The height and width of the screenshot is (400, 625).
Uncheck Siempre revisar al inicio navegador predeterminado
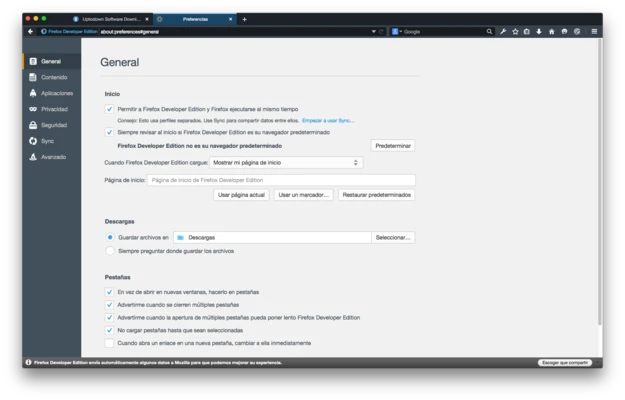(x=109, y=132)
